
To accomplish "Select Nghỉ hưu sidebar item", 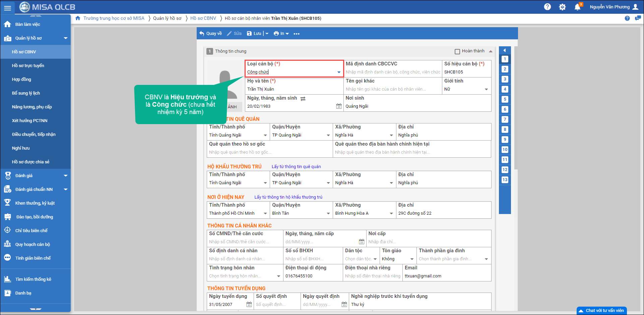I will point(21,148).
